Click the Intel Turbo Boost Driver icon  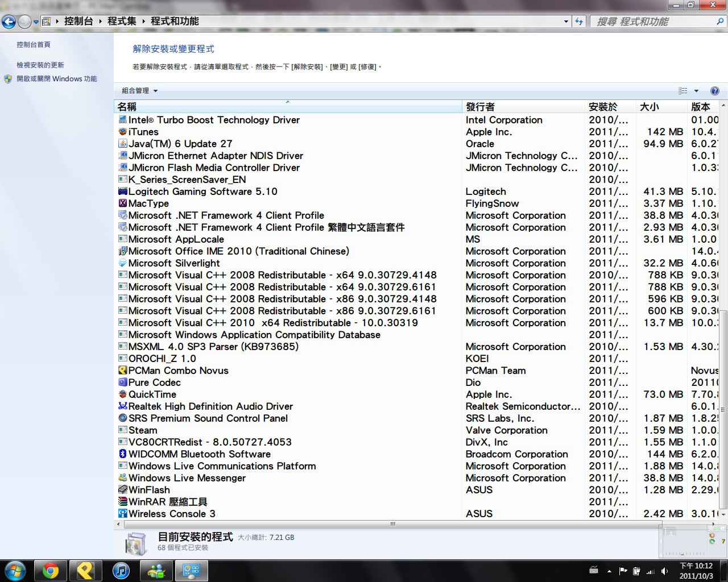tap(122, 120)
